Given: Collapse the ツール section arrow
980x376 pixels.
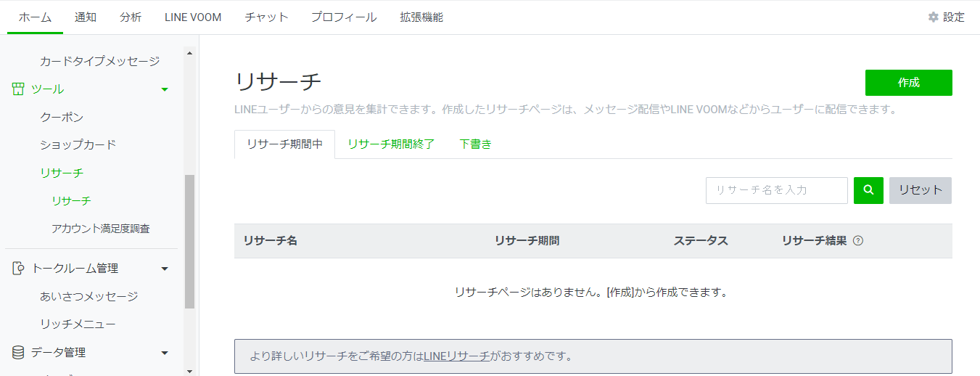Looking at the screenshot, I should pyautogui.click(x=165, y=89).
